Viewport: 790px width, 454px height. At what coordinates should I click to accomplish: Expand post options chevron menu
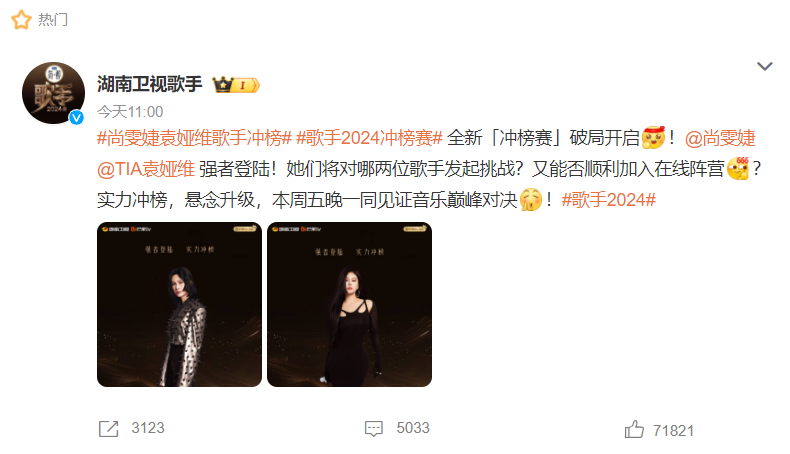coord(765,66)
